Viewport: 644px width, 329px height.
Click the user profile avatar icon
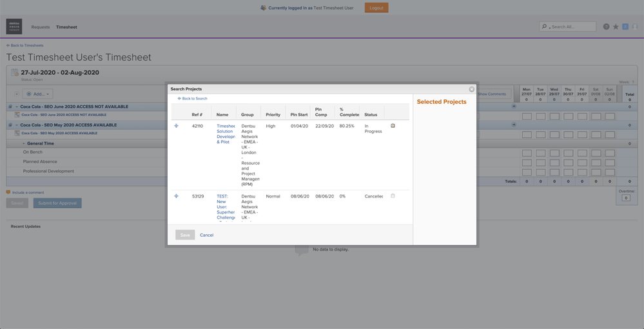634,26
